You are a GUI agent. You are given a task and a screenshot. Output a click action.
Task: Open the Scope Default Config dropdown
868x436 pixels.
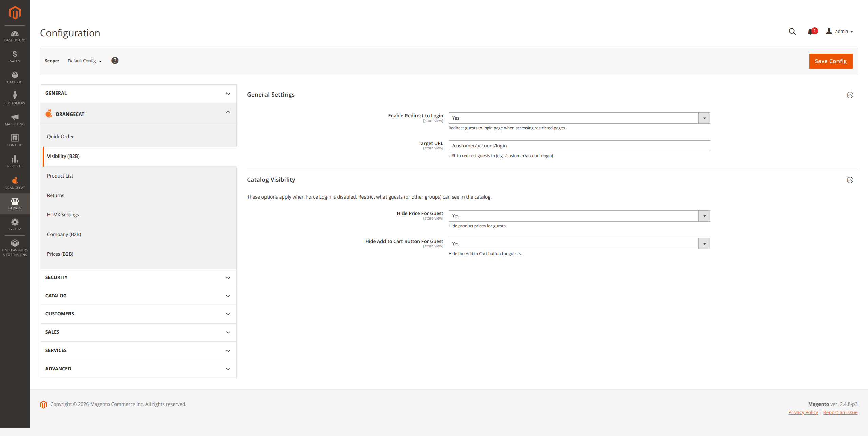click(84, 61)
